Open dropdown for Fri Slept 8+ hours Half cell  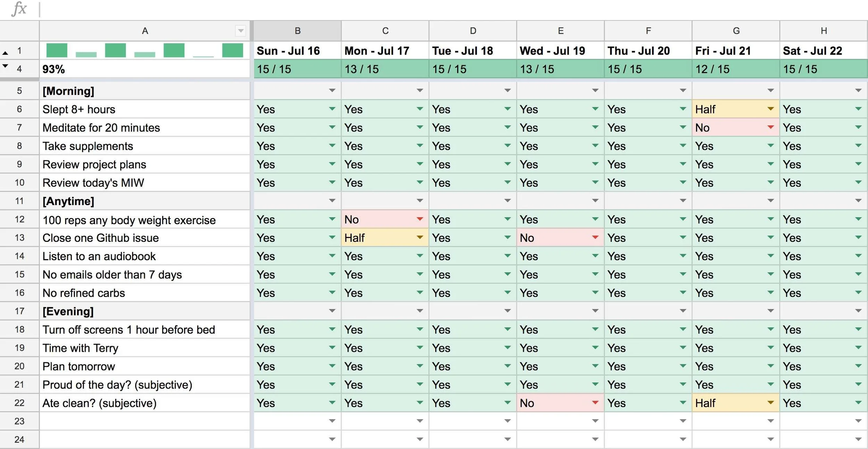tap(770, 109)
